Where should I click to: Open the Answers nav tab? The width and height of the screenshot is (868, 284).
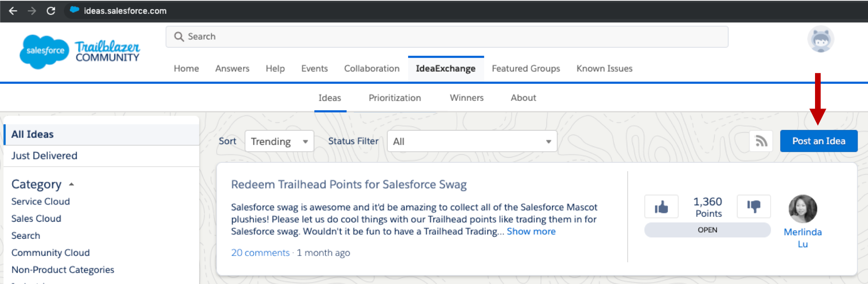tap(232, 69)
